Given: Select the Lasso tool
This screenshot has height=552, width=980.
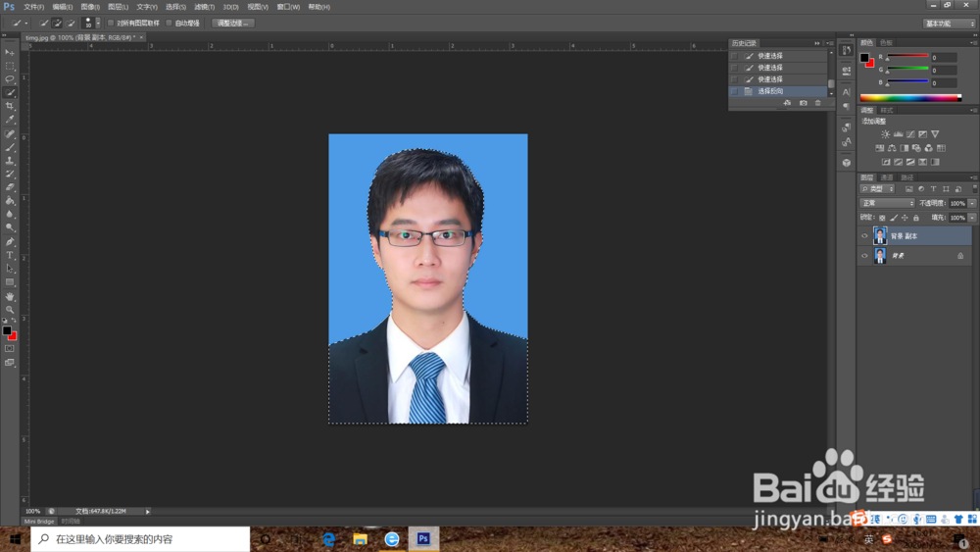Looking at the screenshot, I should click(x=10, y=79).
